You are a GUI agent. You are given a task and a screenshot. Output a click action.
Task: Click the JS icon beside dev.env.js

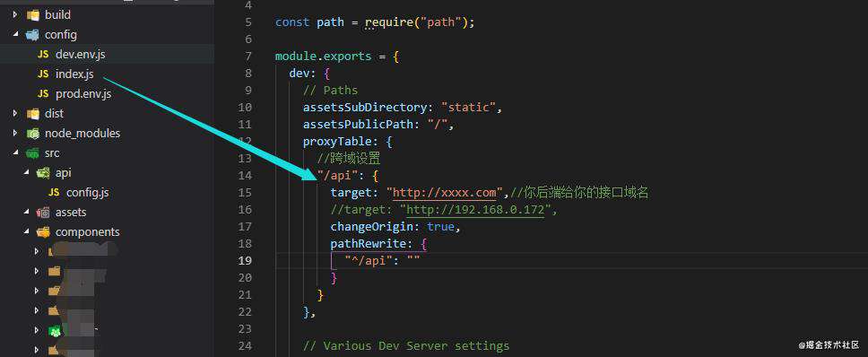[x=43, y=54]
